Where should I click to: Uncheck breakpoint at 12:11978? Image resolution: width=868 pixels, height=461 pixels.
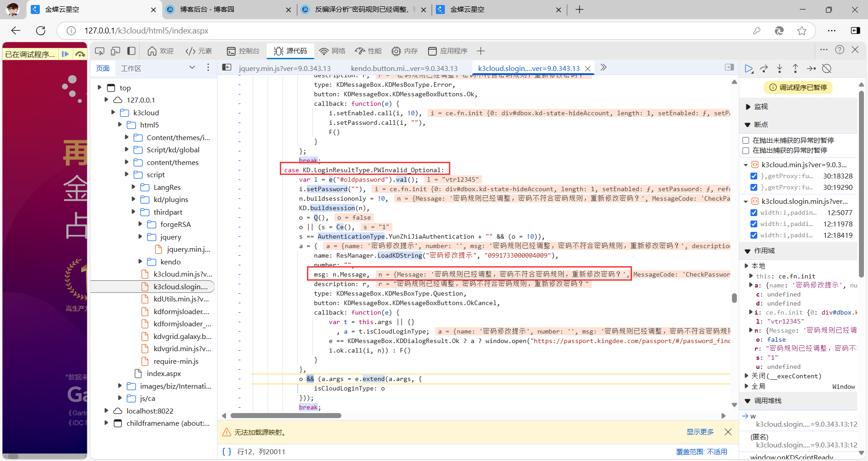[x=754, y=224]
